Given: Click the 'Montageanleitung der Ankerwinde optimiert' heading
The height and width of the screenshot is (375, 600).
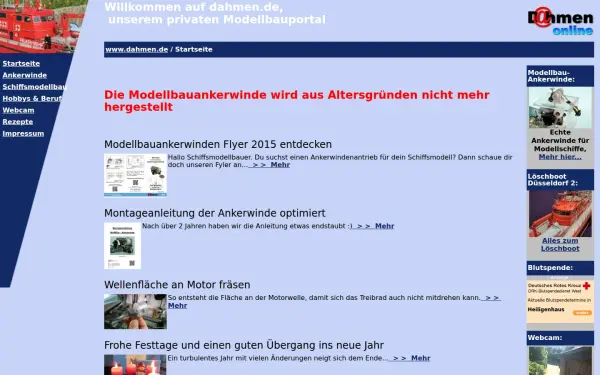Looking at the screenshot, I should pyautogui.click(x=215, y=213).
